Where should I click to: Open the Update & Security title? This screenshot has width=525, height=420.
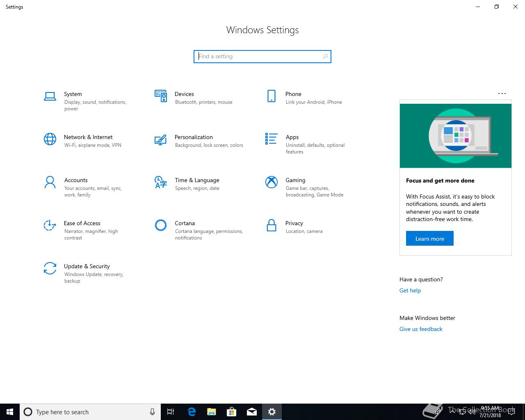tap(87, 266)
